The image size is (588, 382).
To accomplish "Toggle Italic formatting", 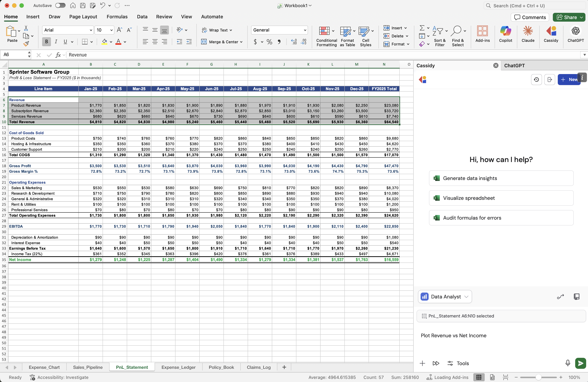I will click(56, 42).
